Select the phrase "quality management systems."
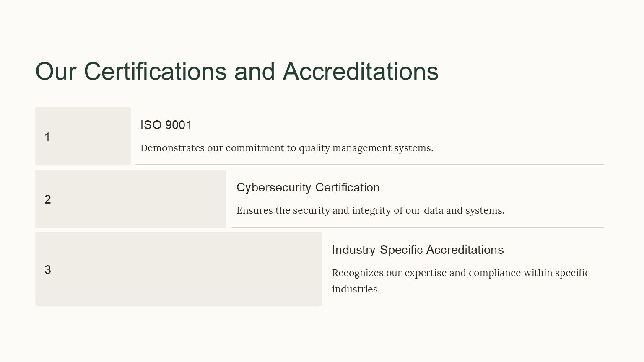644x362 pixels. point(366,148)
